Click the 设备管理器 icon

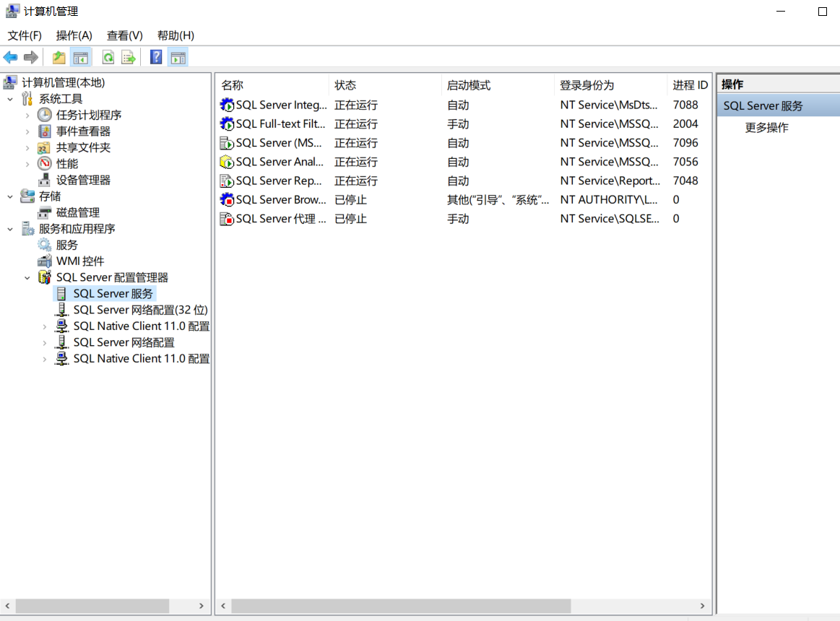(45, 180)
